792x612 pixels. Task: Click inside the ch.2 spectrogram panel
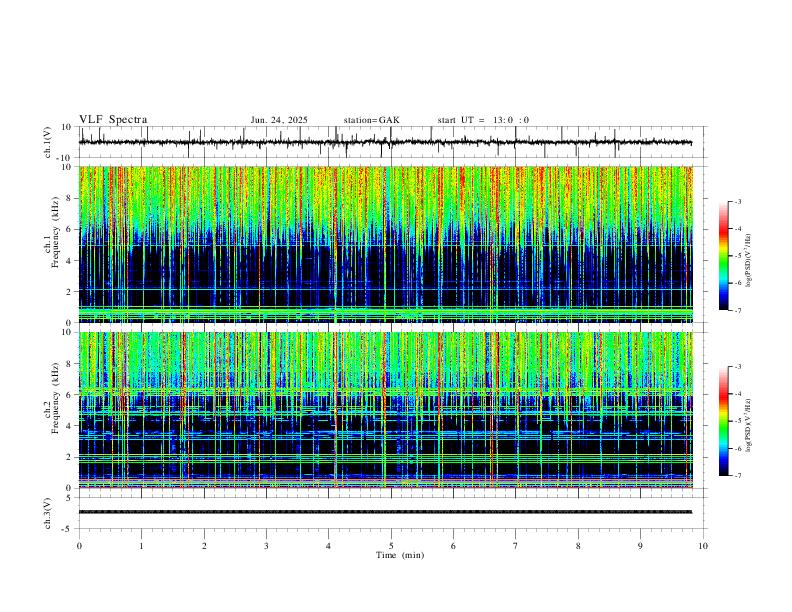point(386,410)
